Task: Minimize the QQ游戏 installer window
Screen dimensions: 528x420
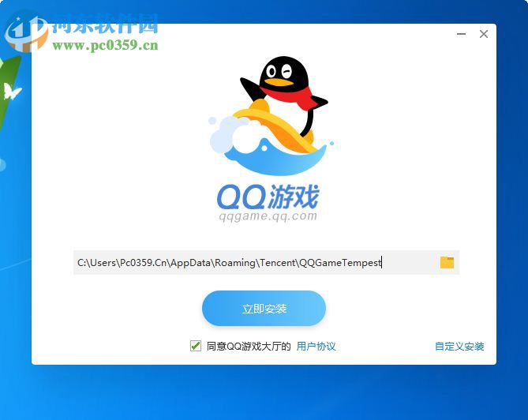Action: click(462, 34)
